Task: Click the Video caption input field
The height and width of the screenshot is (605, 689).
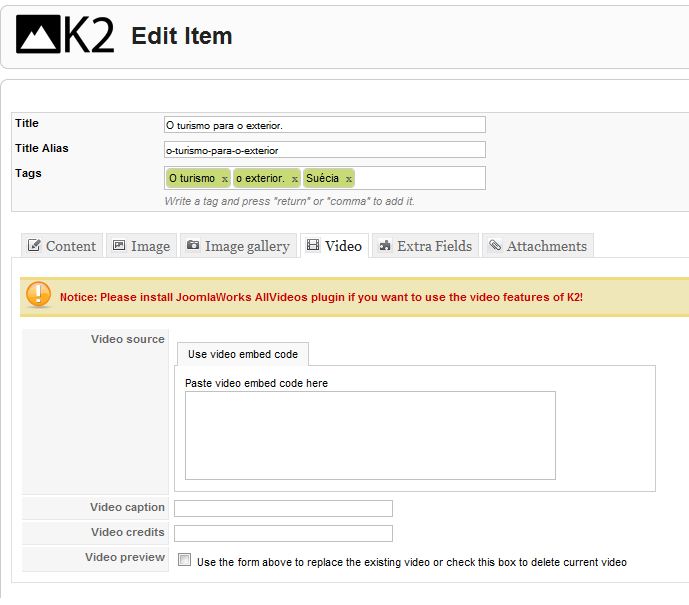Action: [283, 508]
